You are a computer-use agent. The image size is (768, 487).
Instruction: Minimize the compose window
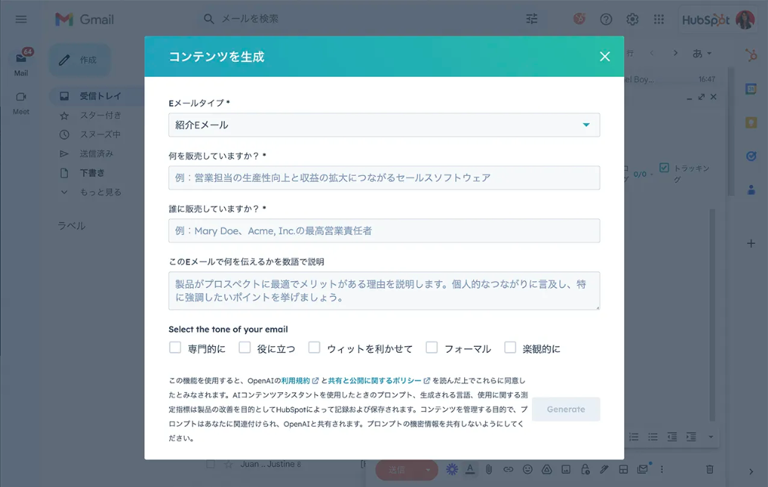click(689, 97)
